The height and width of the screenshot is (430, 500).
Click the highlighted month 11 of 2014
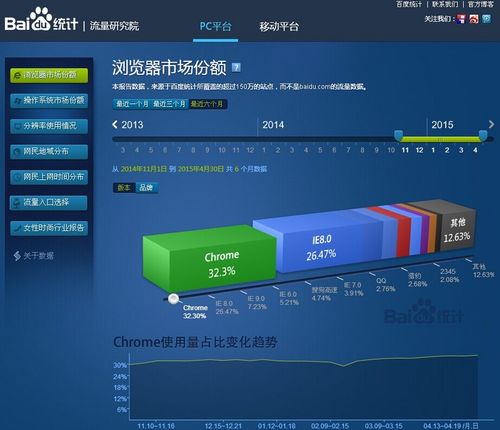[x=405, y=150]
